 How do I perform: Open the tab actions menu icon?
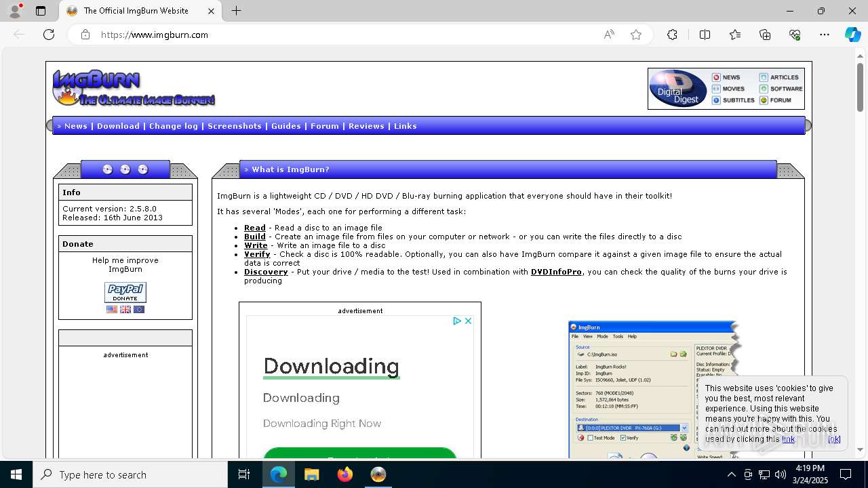pyautogui.click(x=41, y=11)
